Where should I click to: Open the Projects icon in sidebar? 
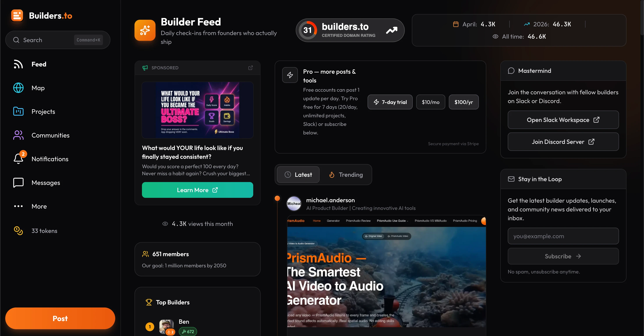18,112
